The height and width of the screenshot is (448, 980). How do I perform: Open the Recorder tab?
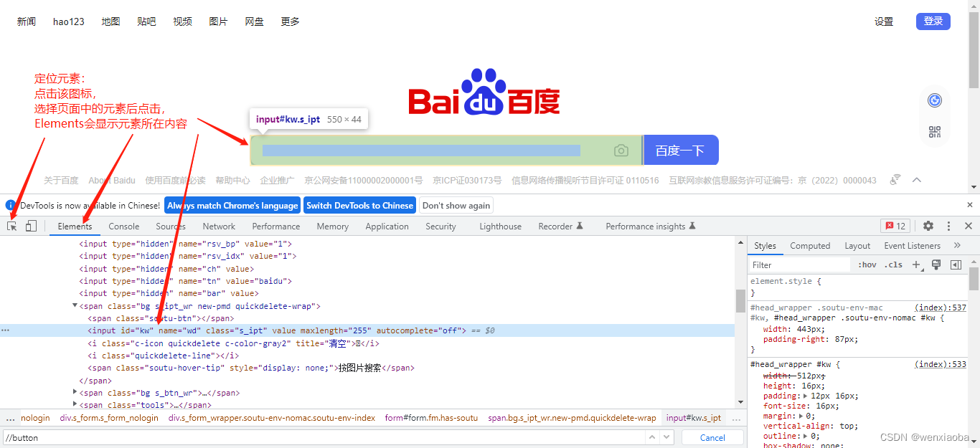point(560,227)
